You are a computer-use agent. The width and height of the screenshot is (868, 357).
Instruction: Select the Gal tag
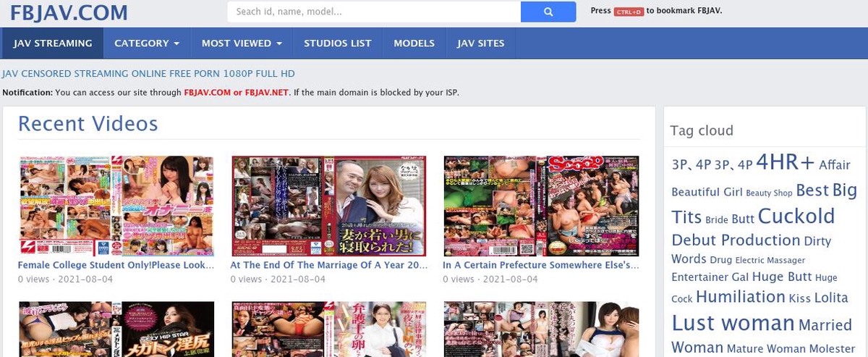[740, 277]
